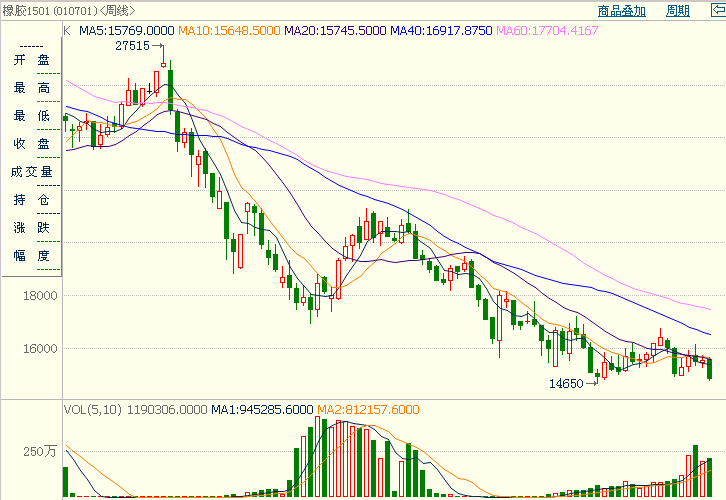Select the 持仓 field in side panel
This screenshot has height=500, width=726.
click(x=30, y=200)
